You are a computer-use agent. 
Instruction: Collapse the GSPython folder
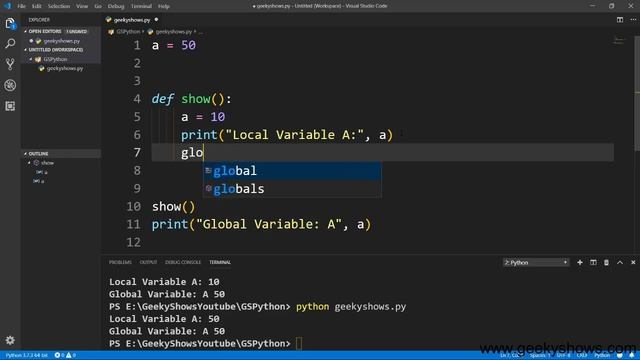[x=31, y=59]
